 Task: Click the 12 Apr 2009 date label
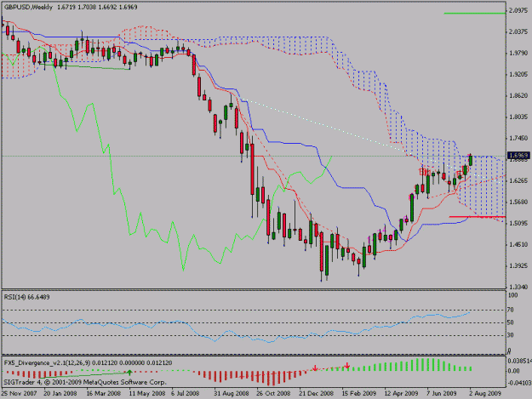click(401, 394)
